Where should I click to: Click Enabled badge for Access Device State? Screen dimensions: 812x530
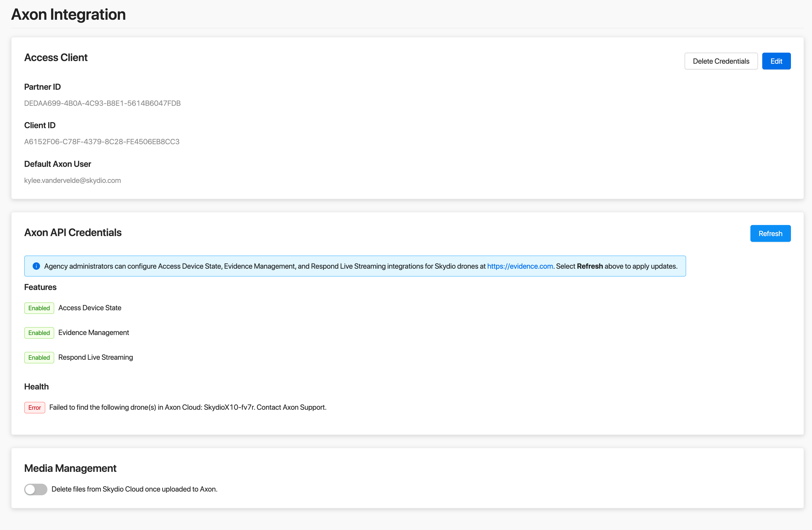(x=39, y=308)
